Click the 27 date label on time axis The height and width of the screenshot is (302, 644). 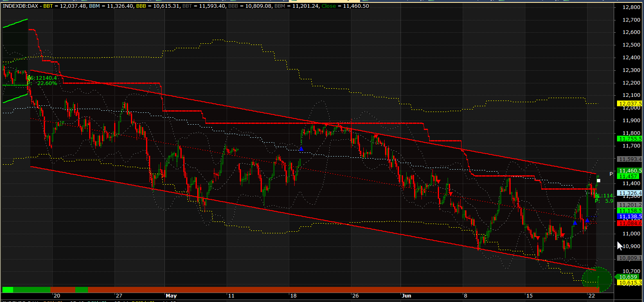tap(119, 295)
